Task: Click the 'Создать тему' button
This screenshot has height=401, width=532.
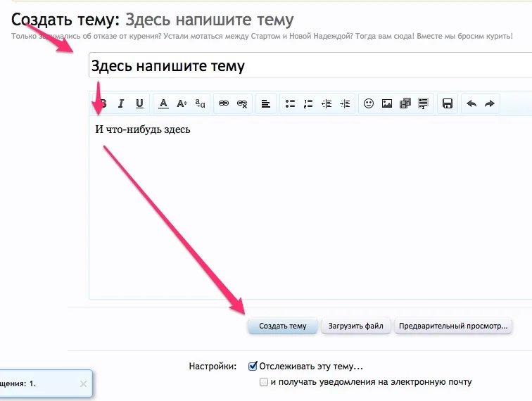Action: (283, 326)
